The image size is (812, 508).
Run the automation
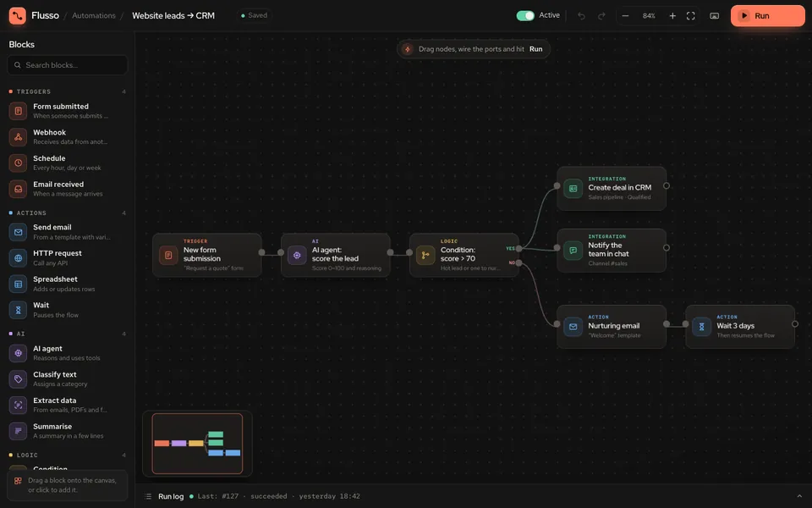click(x=767, y=15)
